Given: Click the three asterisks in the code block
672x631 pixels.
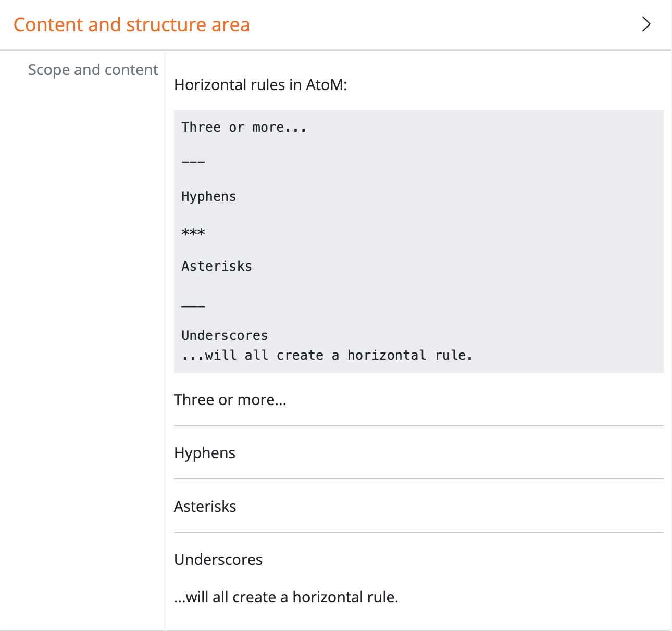Looking at the screenshot, I should click(193, 232).
